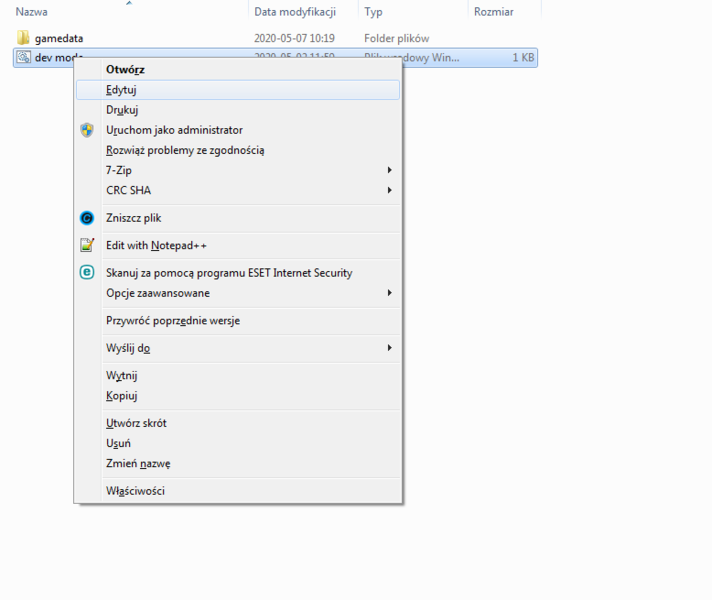Click the Notepad++ icon in context menu

(x=87, y=245)
